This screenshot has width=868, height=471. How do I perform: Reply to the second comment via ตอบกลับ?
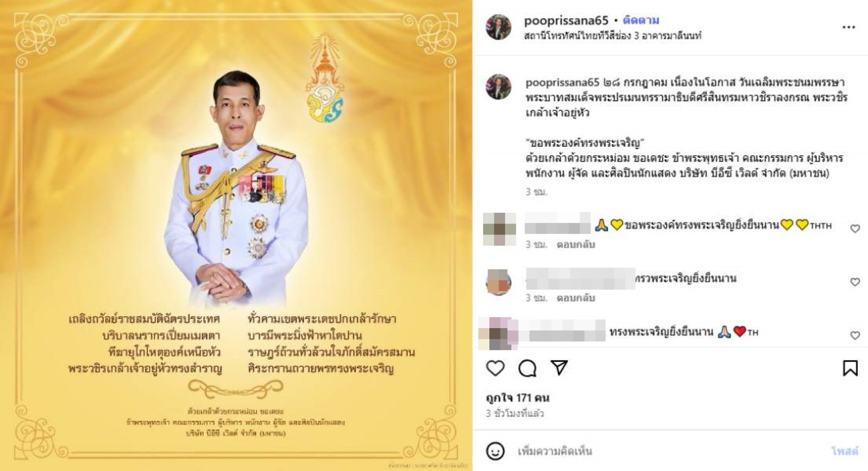[x=576, y=298]
